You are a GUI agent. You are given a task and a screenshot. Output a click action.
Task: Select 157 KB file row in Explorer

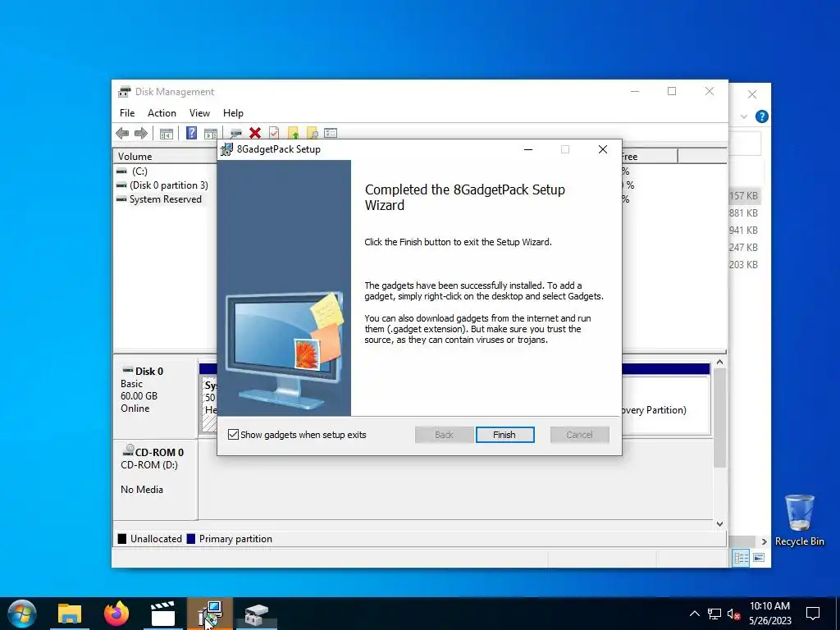pos(744,196)
